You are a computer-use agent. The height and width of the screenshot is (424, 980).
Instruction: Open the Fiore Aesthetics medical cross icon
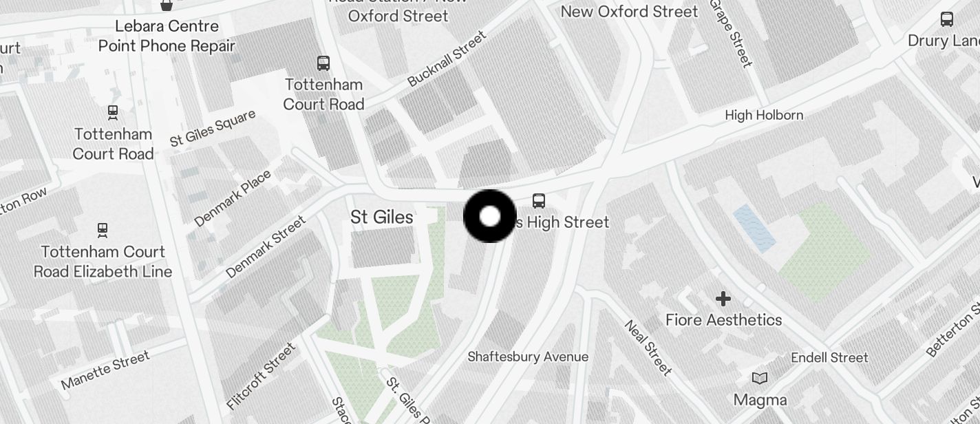(x=723, y=299)
